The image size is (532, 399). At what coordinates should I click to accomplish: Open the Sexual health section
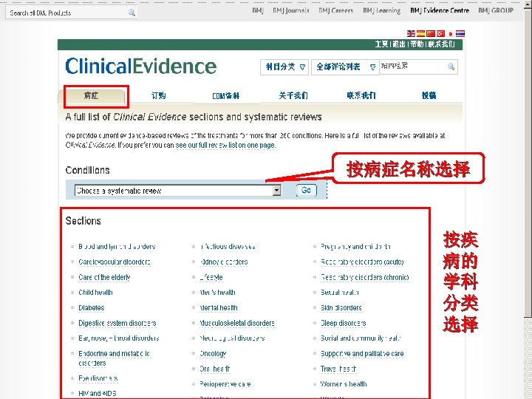340,293
